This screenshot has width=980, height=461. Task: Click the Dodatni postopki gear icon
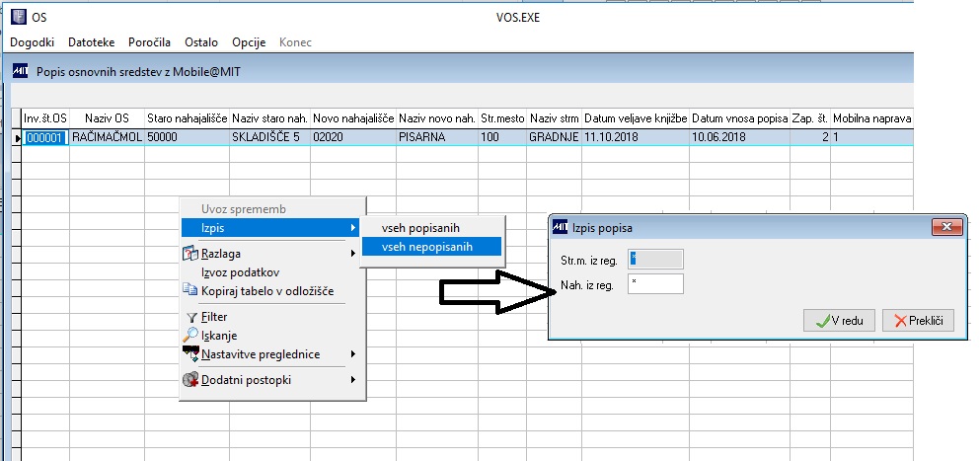pyautogui.click(x=190, y=380)
